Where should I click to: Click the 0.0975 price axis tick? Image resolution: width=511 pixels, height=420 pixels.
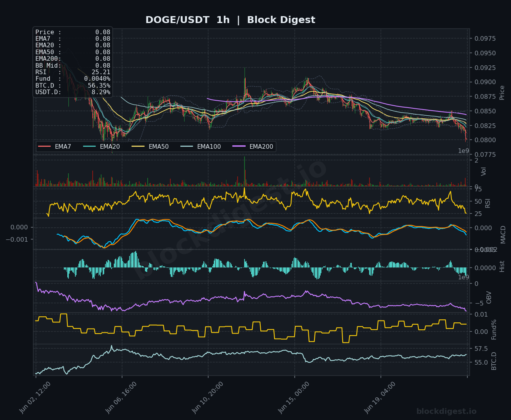(x=485, y=39)
